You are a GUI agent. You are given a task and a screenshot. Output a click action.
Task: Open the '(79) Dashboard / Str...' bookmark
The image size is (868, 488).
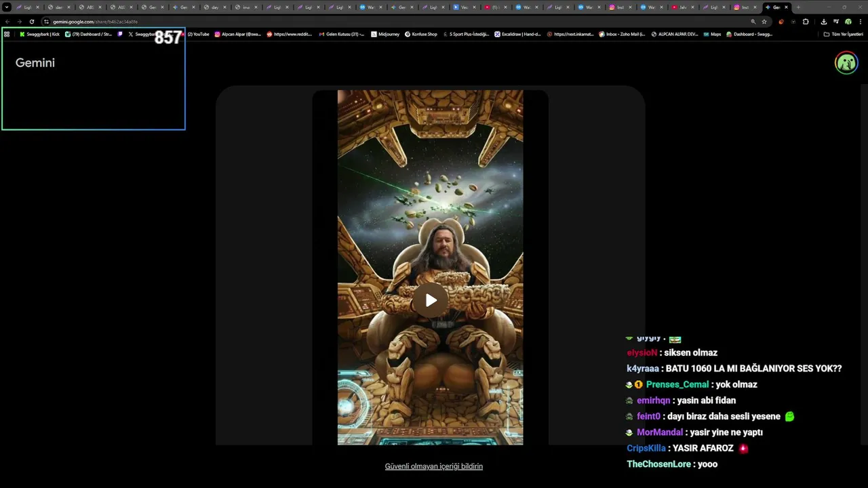tap(88, 34)
